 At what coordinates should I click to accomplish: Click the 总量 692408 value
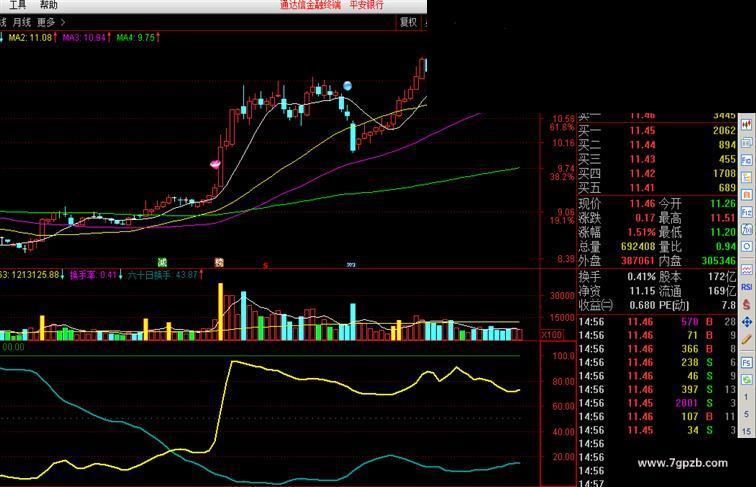tap(638, 246)
